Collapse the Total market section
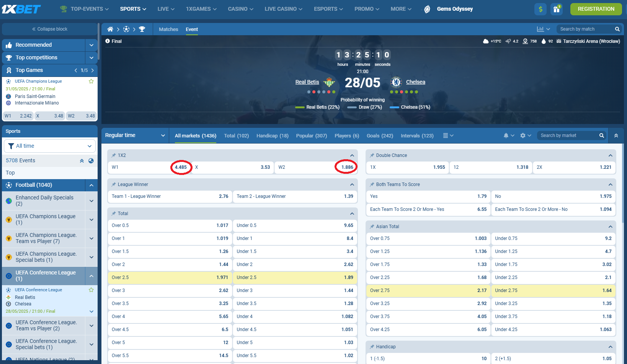Screen dimensions: 627x364 pos(352,214)
